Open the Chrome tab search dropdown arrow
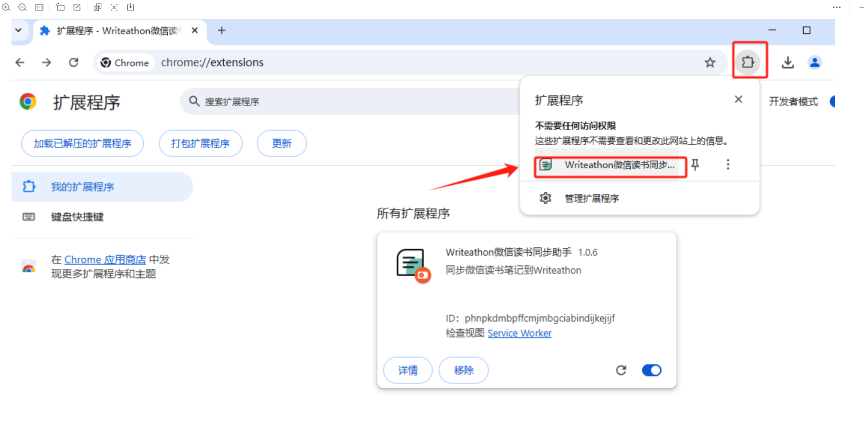Image resolution: width=868 pixels, height=421 pixels. [x=18, y=30]
